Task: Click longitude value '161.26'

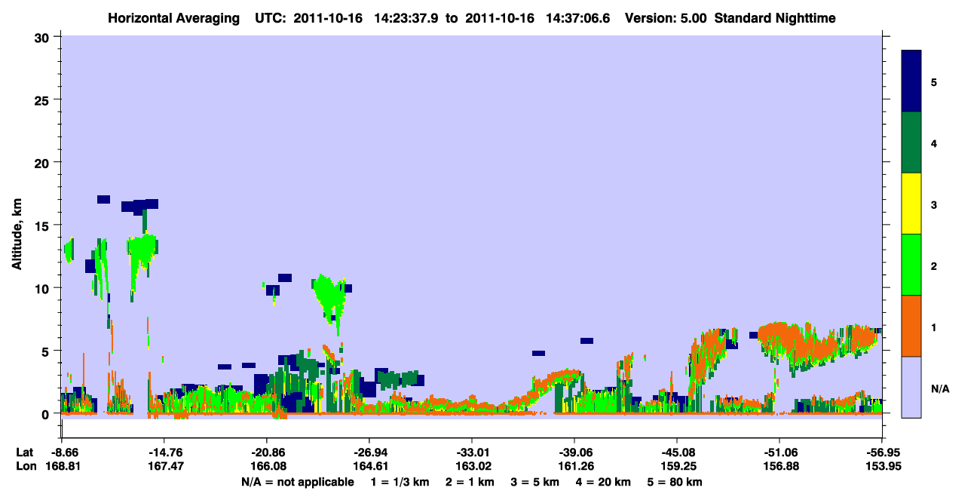Action: pos(574,466)
